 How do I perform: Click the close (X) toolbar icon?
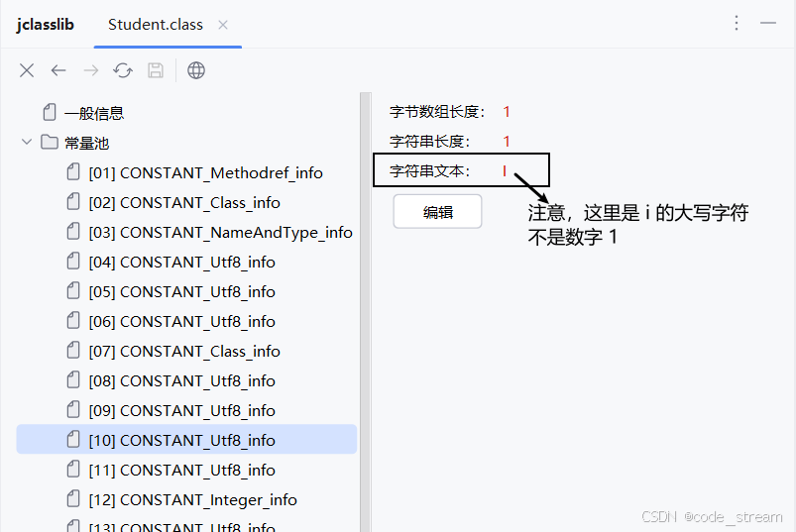[27, 70]
